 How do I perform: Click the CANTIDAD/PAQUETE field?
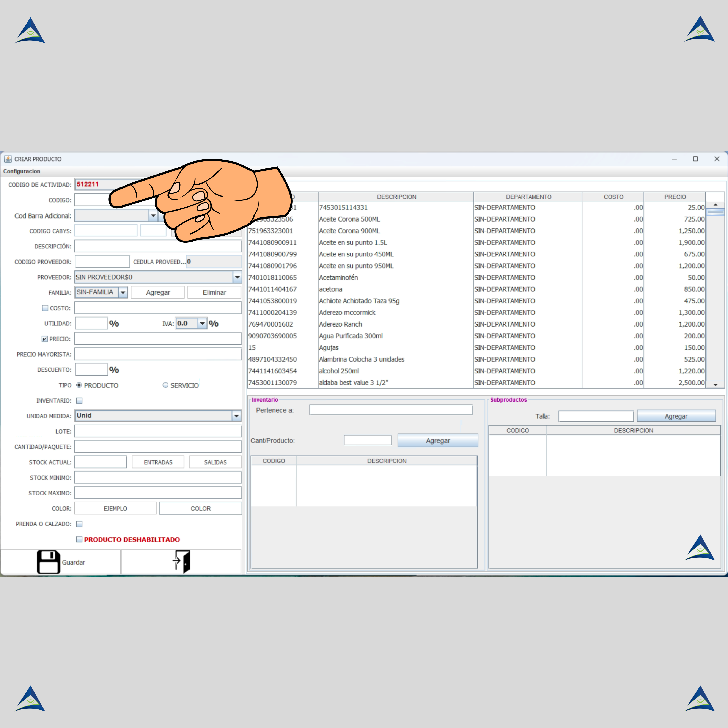coord(158,447)
